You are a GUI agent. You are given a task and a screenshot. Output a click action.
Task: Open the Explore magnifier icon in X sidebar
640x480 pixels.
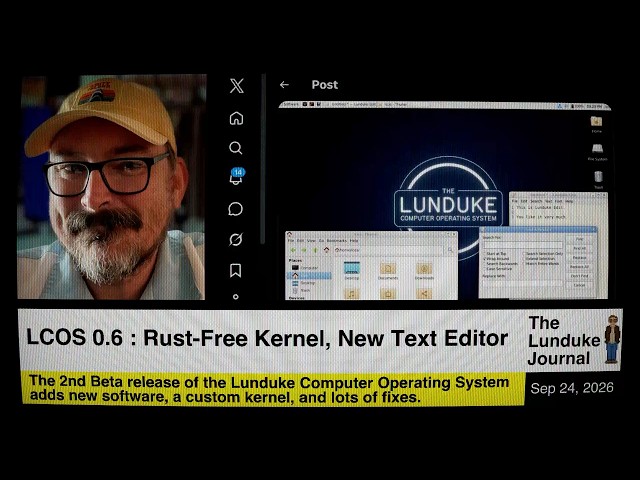[x=236, y=148]
